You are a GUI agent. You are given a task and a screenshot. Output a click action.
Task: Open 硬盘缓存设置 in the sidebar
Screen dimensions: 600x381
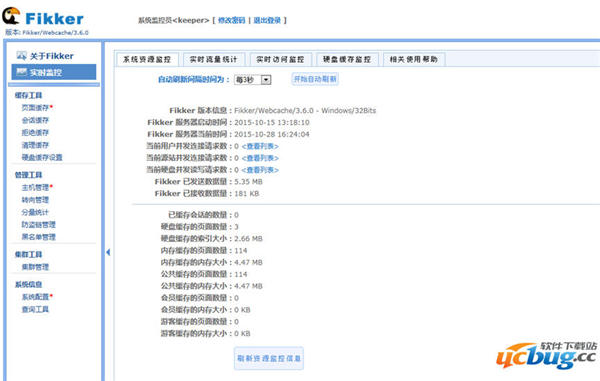point(42,157)
